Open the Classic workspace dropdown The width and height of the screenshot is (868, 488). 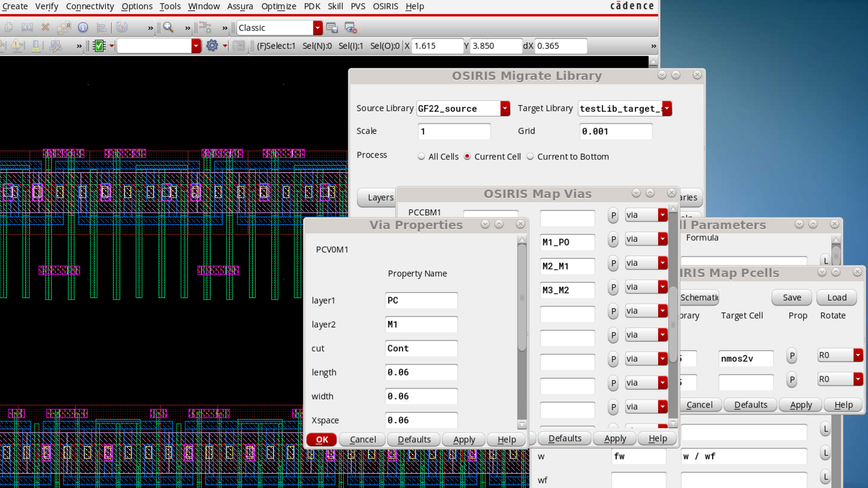(x=318, y=28)
